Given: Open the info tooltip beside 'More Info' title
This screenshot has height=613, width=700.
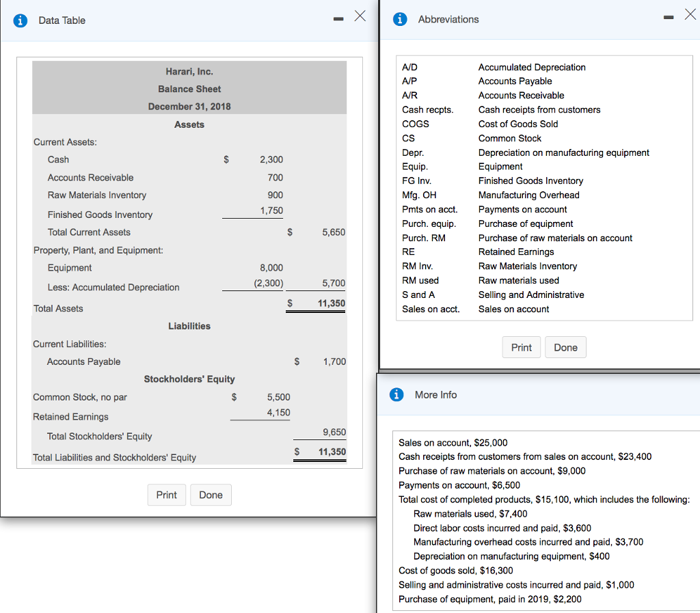Looking at the screenshot, I should click(397, 394).
